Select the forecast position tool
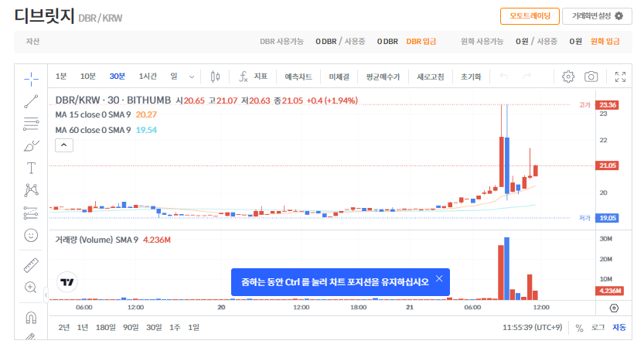644x344 pixels. pyautogui.click(x=31, y=213)
